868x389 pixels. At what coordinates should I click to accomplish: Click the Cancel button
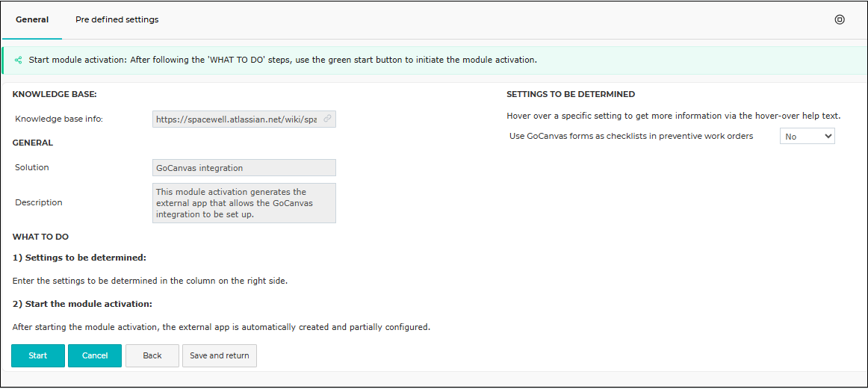coord(95,355)
